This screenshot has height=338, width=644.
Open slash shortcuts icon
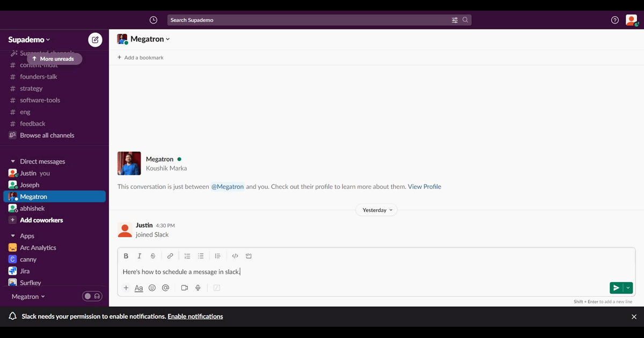pos(217,288)
